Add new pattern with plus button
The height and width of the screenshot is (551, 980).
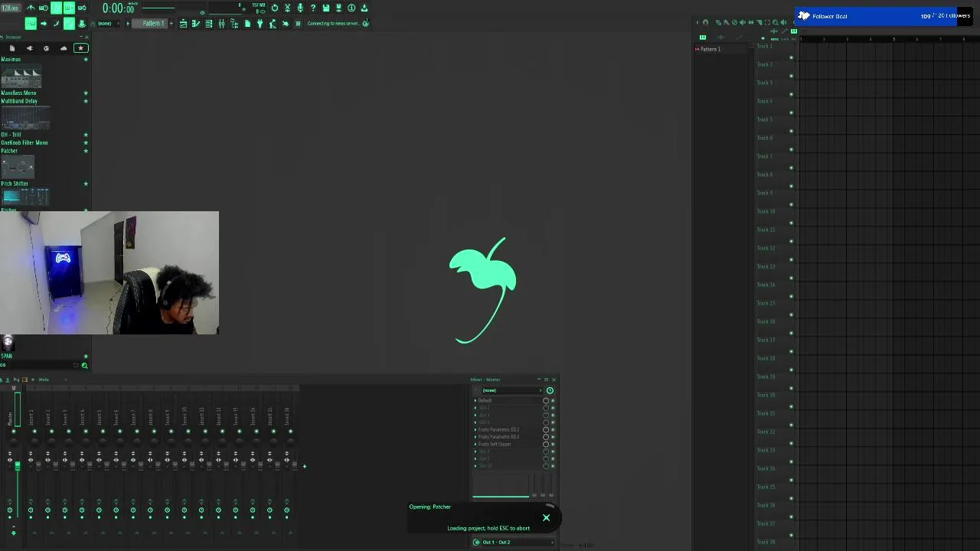(x=171, y=23)
